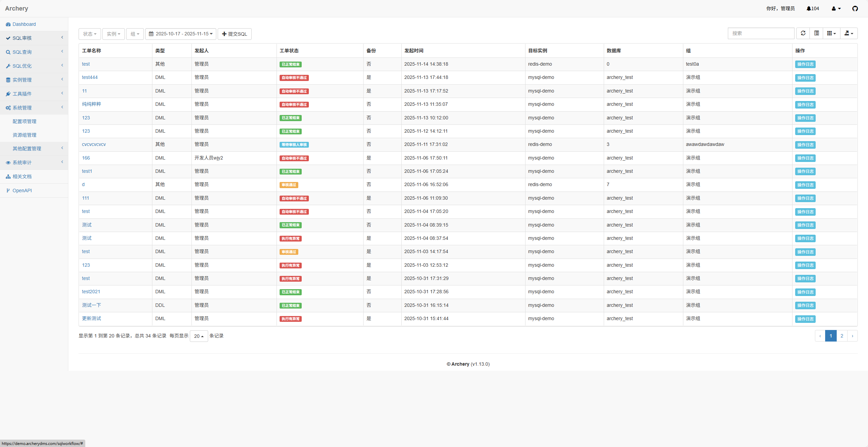The height and width of the screenshot is (447, 868).
Task: Click the 搜索 search input field
Action: [x=761, y=33]
